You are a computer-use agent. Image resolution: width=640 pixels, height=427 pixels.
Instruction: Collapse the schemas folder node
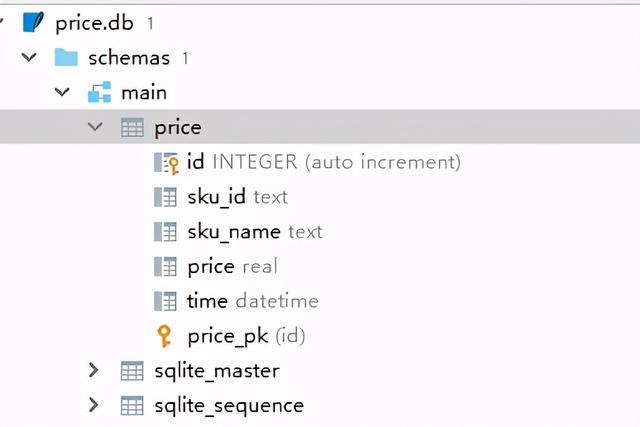tap(29, 57)
